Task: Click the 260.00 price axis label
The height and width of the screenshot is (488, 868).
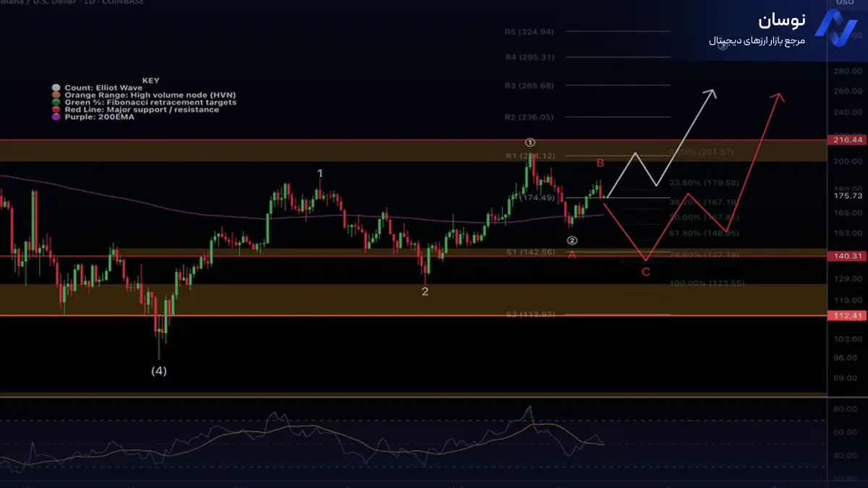Action: (848, 91)
